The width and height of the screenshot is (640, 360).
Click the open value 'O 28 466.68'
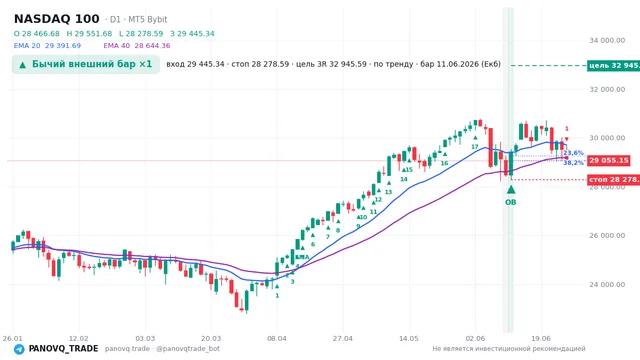tap(37, 33)
